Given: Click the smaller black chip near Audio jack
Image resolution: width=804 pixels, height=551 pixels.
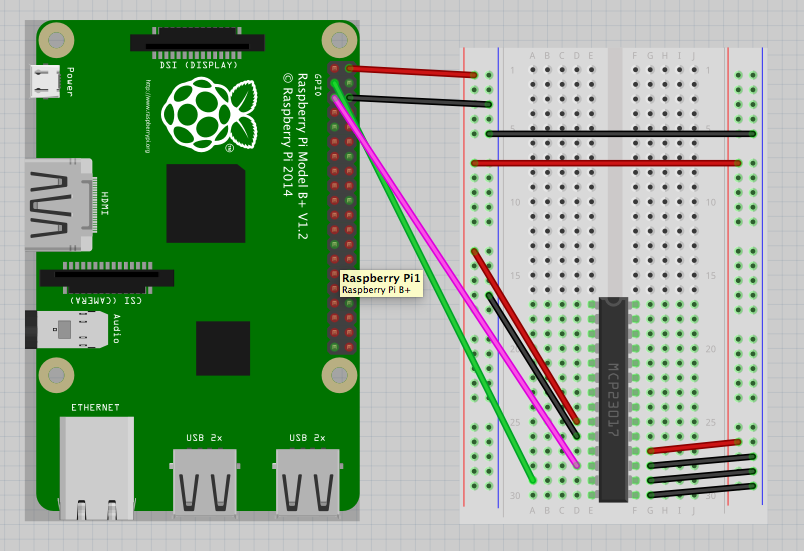Looking at the screenshot, I should coord(223,349).
